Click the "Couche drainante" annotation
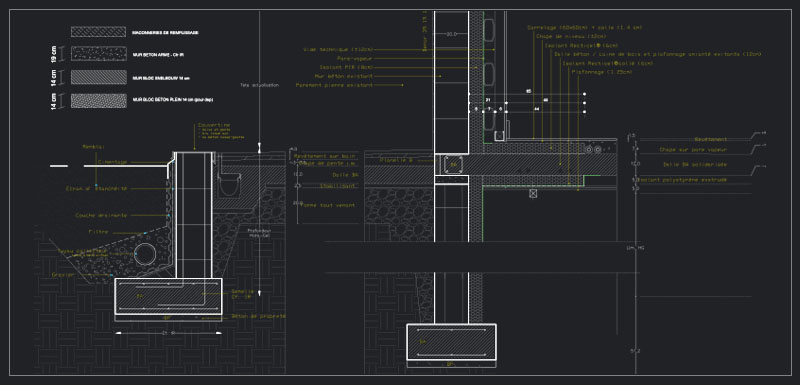 [101, 215]
